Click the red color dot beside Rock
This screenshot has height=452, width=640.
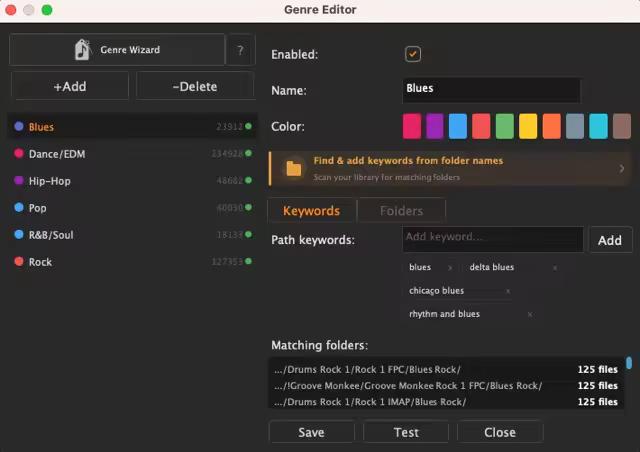pos(19,261)
